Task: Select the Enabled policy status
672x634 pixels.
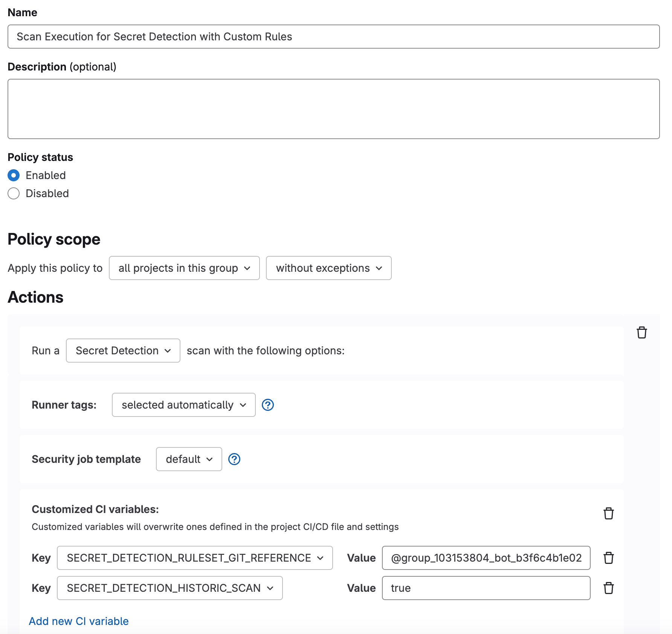Action: coord(14,175)
